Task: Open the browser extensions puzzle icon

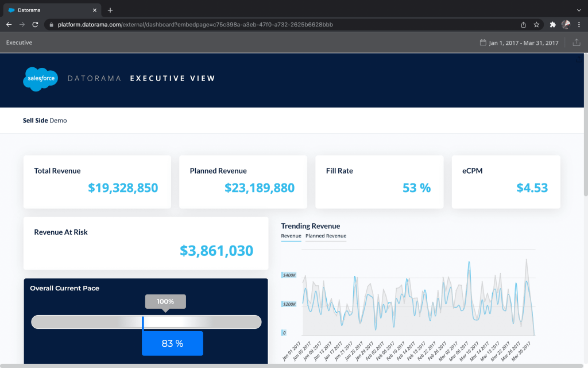Action: click(553, 25)
